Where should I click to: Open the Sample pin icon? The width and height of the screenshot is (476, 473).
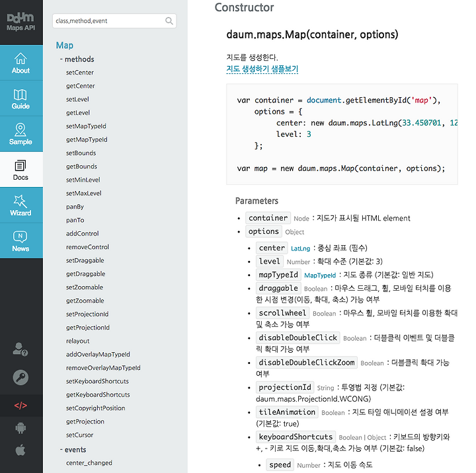pyautogui.click(x=20, y=130)
